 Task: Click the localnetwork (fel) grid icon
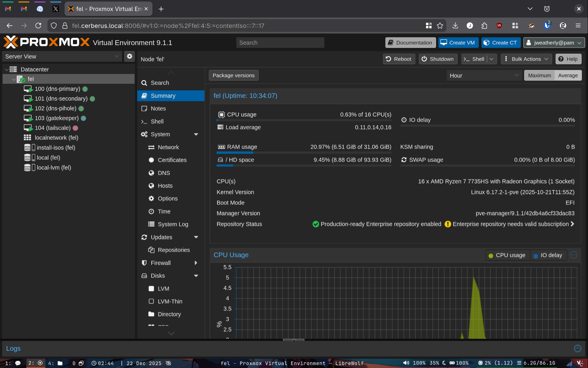(x=28, y=138)
